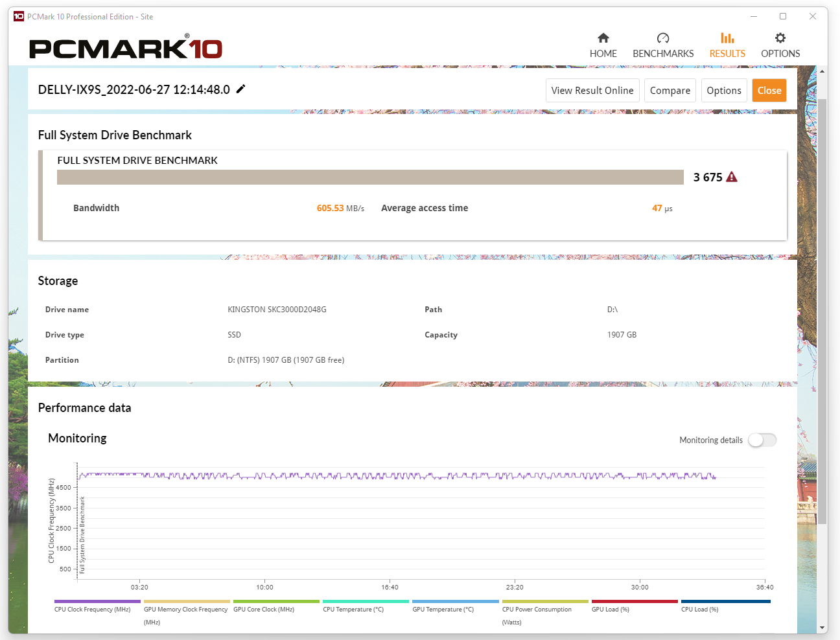The image size is (840, 640).
Task: Click the Compare button
Action: click(670, 91)
